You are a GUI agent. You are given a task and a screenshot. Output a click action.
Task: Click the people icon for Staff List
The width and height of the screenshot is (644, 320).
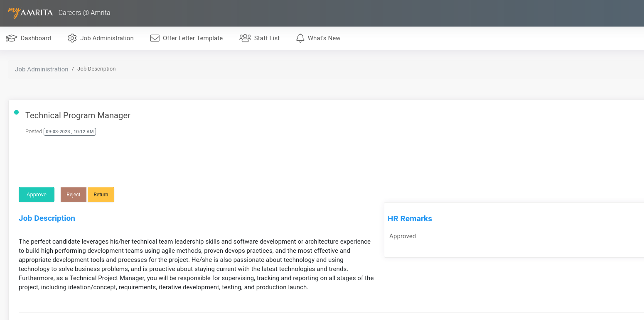click(245, 38)
